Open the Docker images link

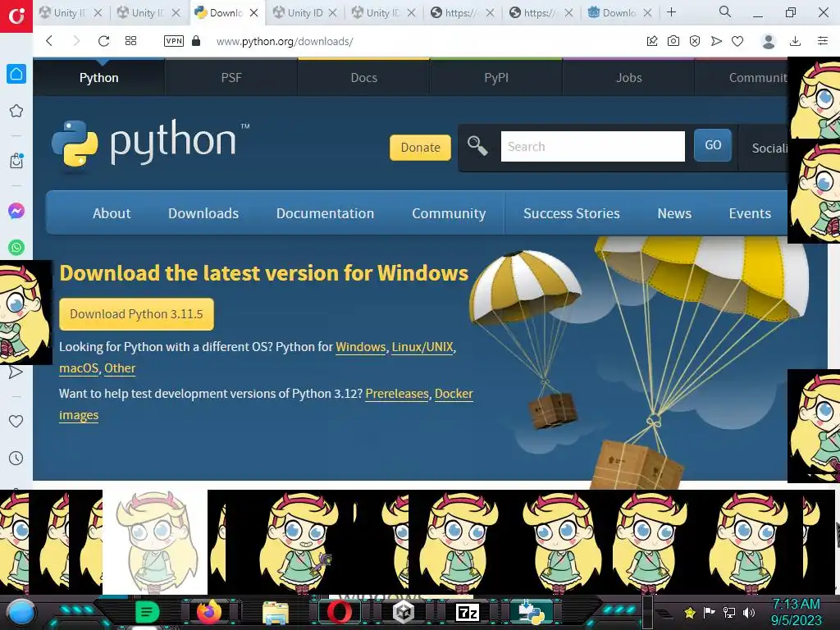pos(454,394)
